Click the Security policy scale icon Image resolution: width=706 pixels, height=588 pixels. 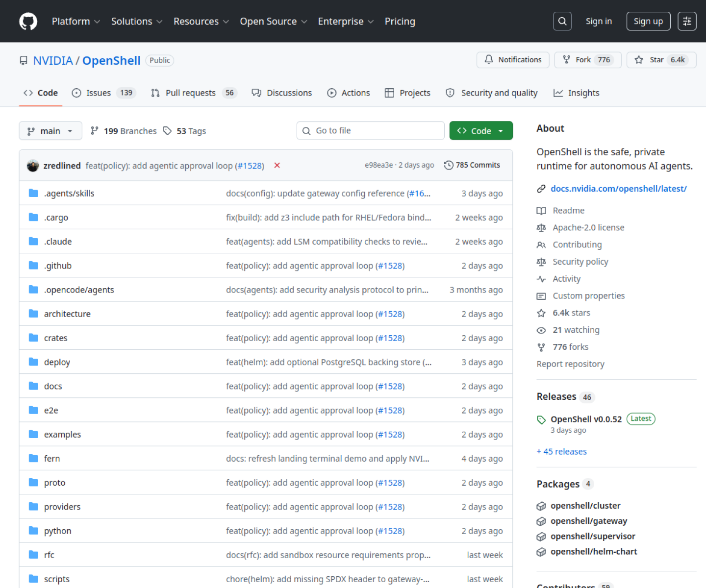pyautogui.click(x=541, y=262)
